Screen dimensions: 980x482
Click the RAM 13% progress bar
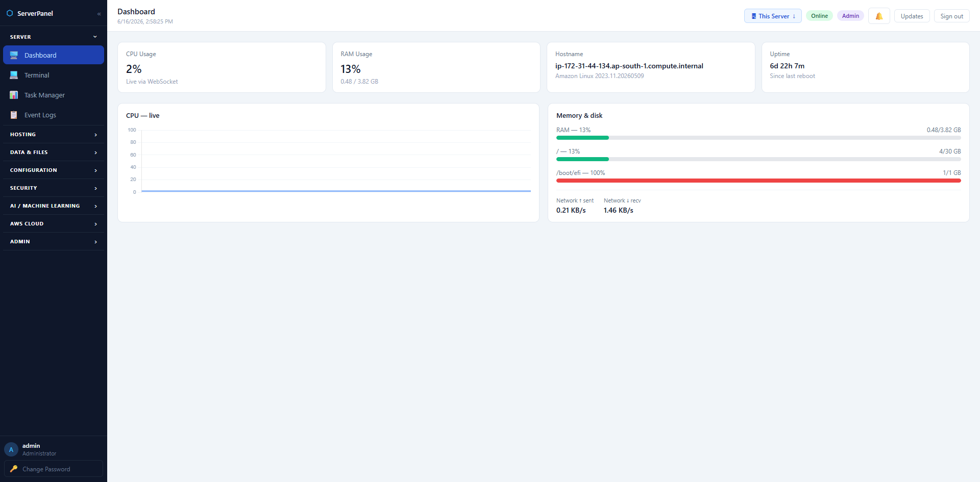tap(758, 138)
